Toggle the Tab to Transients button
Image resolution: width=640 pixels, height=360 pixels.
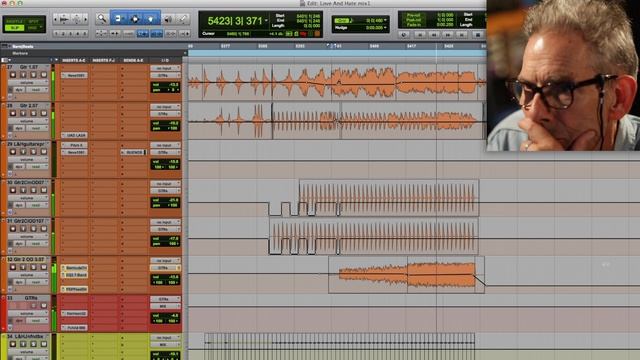[x=116, y=33]
